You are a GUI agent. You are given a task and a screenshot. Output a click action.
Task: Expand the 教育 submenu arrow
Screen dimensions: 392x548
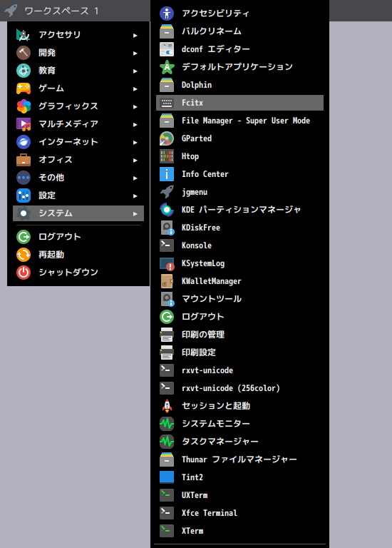coord(135,71)
